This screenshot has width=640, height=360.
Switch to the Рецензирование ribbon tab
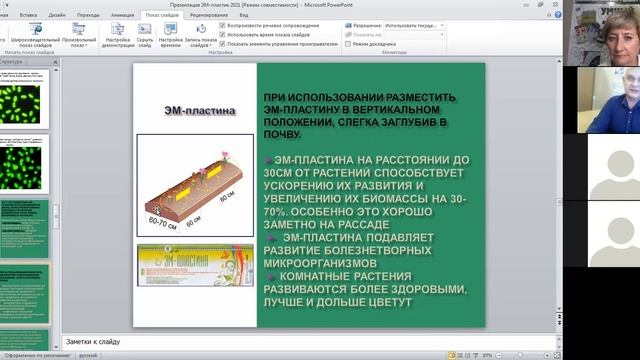(x=209, y=15)
